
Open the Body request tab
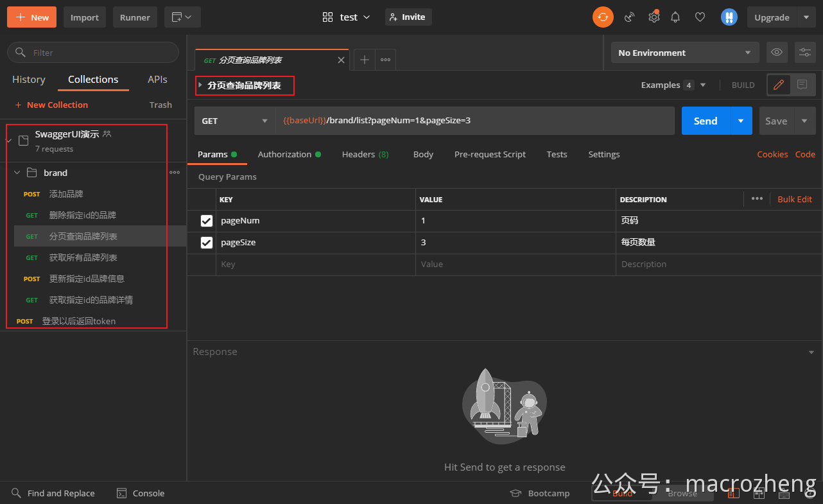[423, 154]
